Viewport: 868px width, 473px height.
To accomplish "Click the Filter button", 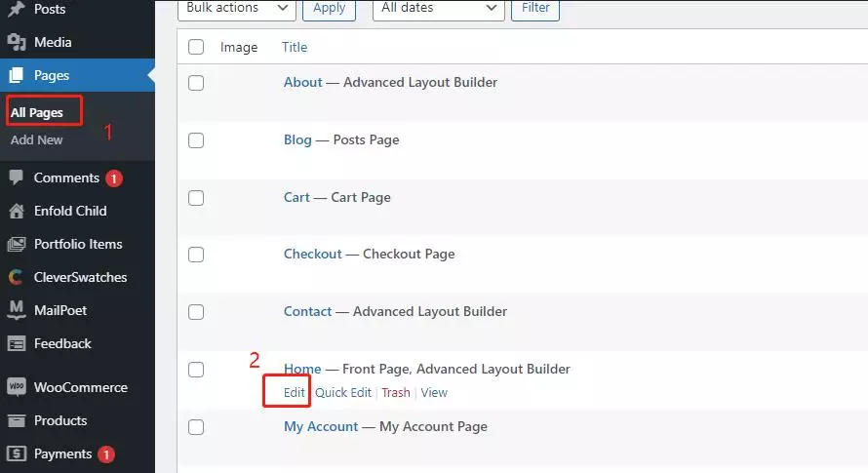I will point(535,9).
